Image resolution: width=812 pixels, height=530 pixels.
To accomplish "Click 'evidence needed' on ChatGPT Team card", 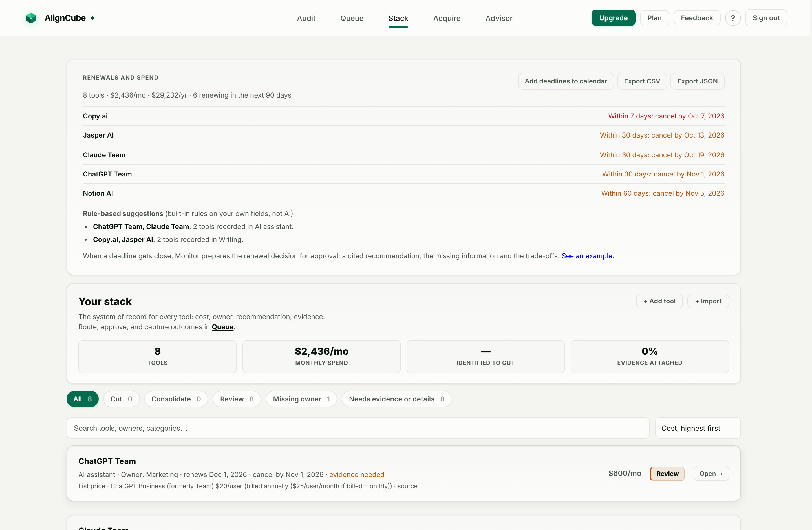I will [357, 474].
